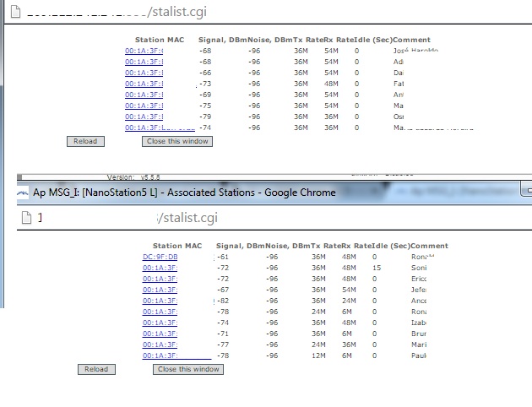Click the -67 signal value
Screen dimensions: 532x407
[x=223, y=290]
